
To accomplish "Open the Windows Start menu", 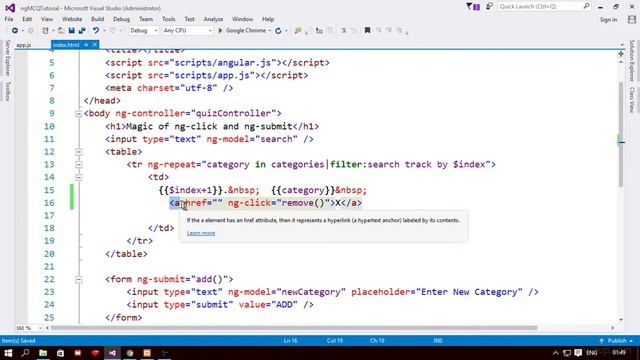I will click(x=8, y=353).
